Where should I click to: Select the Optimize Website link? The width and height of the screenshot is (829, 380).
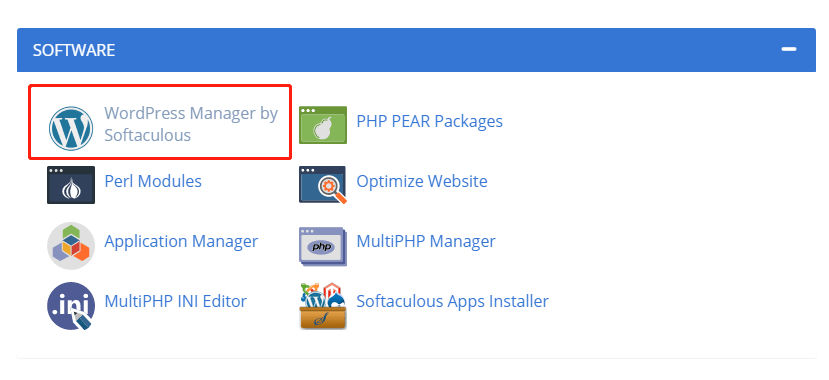click(x=422, y=181)
